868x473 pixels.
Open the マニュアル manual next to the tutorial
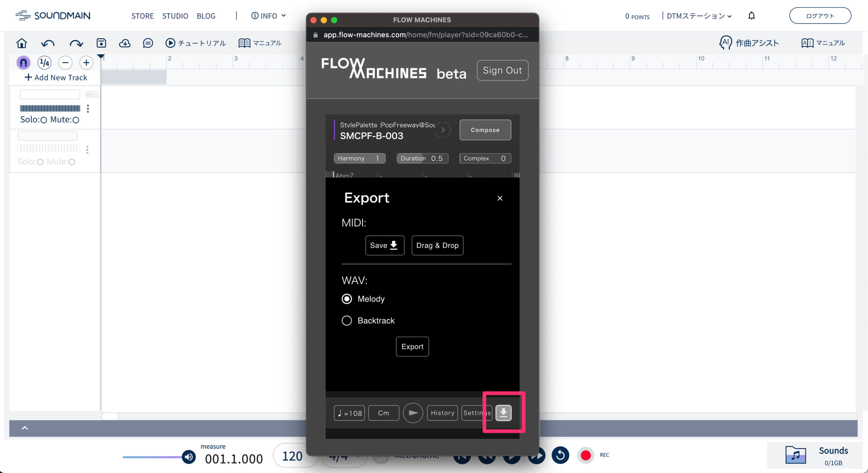(x=260, y=43)
